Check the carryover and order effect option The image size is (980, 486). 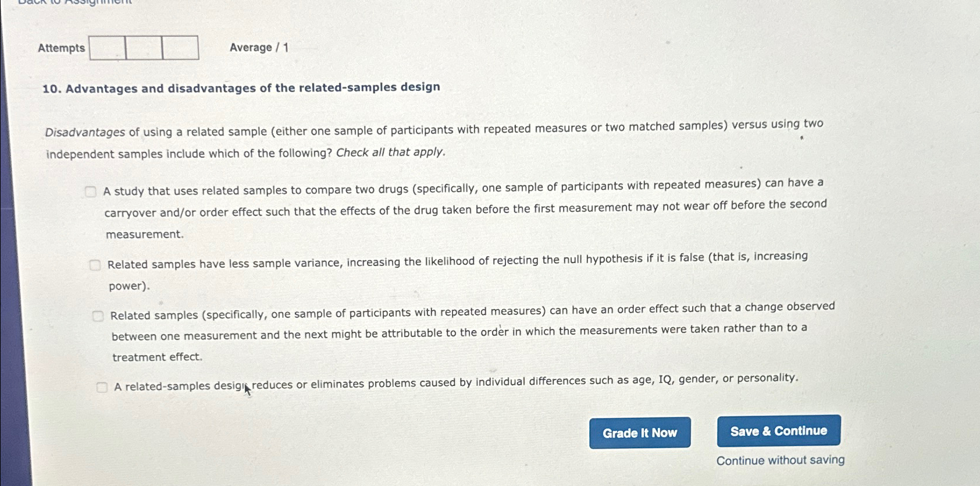[x=91, y=191]
